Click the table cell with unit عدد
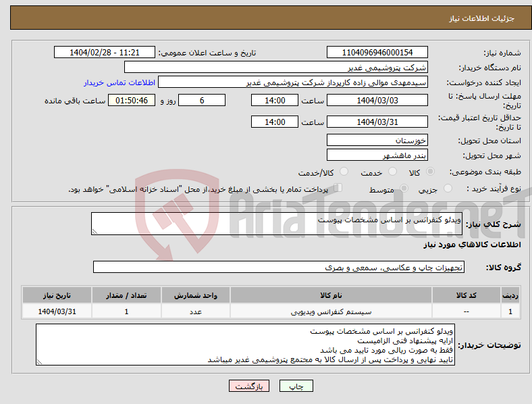The width and height of the screenshot is (532, 404). (195, 311)
